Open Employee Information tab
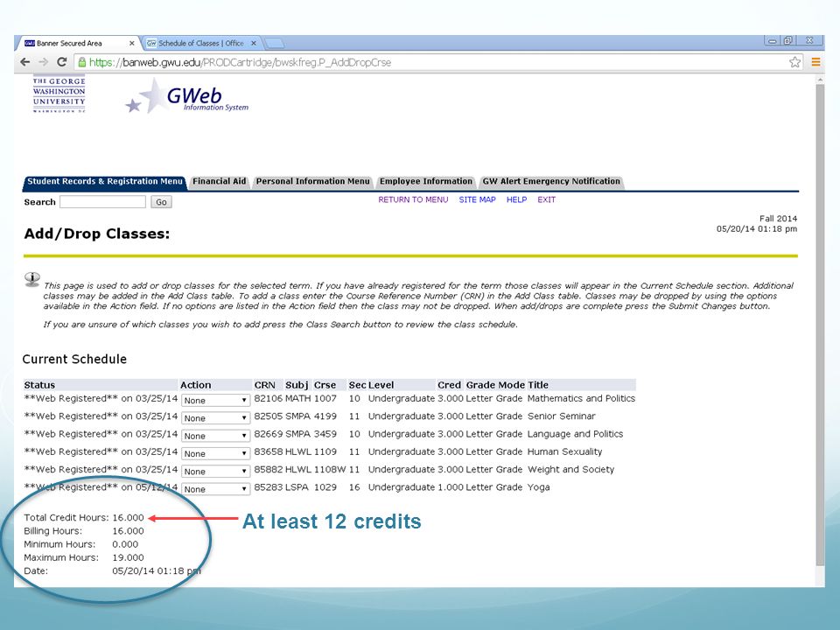This screenshot has height=630, width=840. click(426, 182)
